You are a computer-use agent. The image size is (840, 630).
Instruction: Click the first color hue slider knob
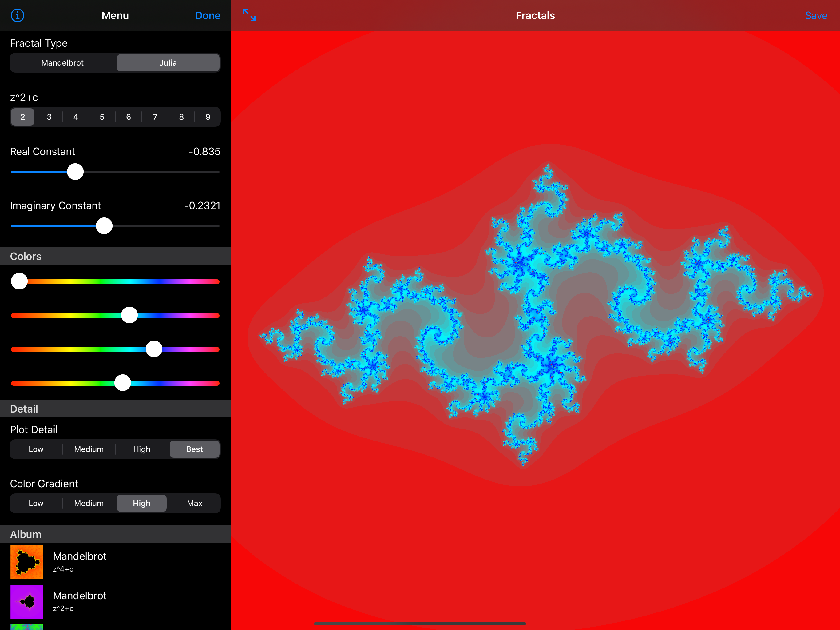pos(19,281)
